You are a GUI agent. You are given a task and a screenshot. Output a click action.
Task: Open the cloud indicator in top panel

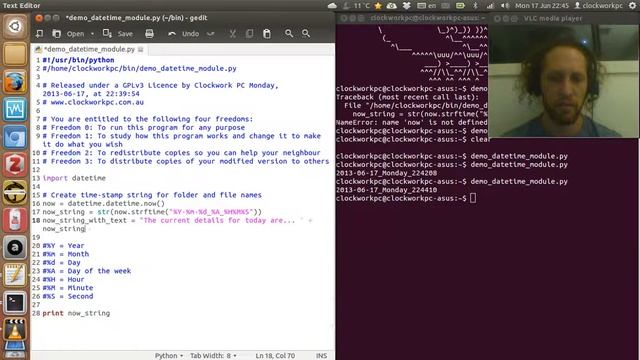point(332,6)
